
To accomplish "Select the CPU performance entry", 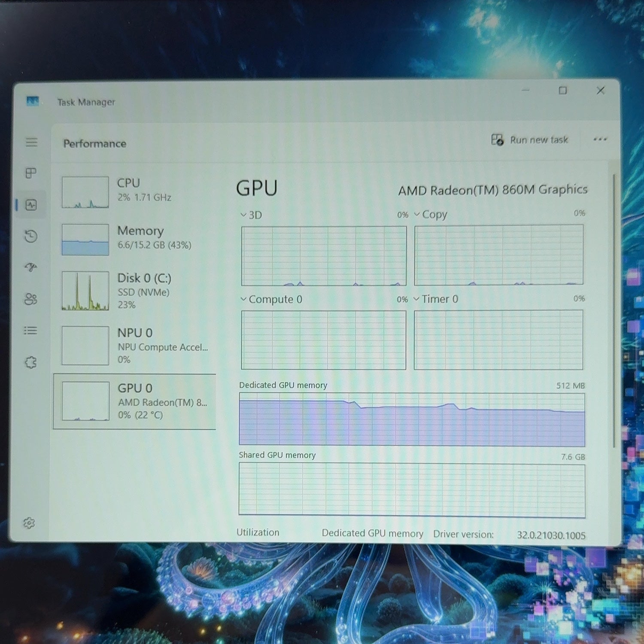I will [135, 192].
